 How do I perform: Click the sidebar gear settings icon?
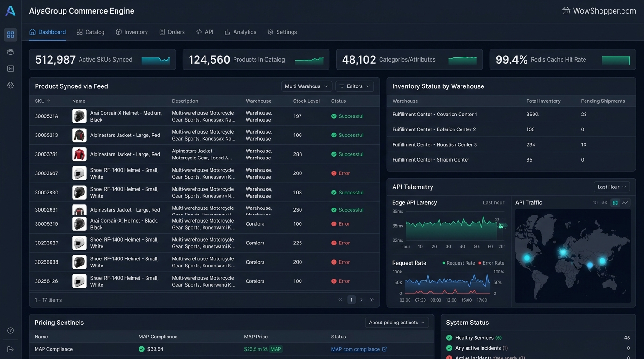click(x=10, y=86)
